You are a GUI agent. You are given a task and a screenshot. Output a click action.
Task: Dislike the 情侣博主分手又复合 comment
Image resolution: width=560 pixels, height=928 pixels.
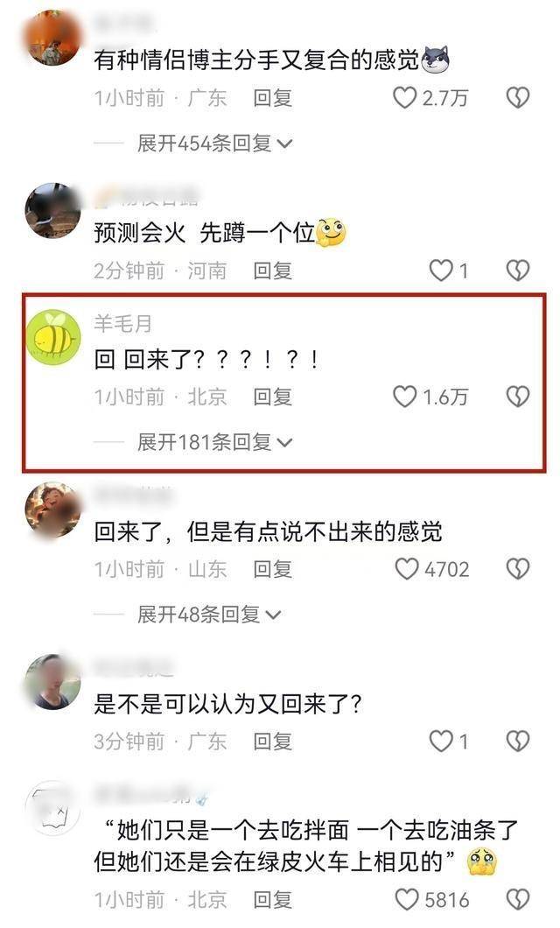click(517, 98)
